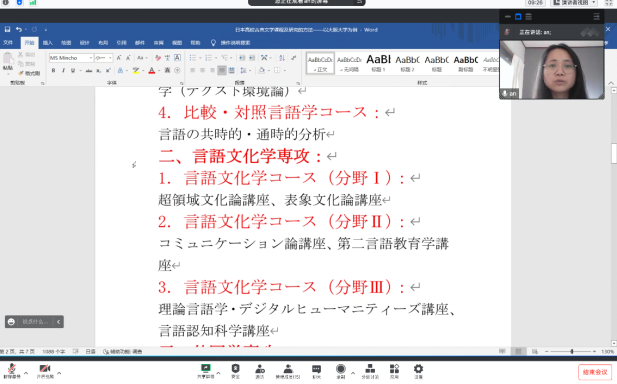This screenshot has width=617, height=384.
Task: Click the Zoom record icon
Action: pos(341,371)
